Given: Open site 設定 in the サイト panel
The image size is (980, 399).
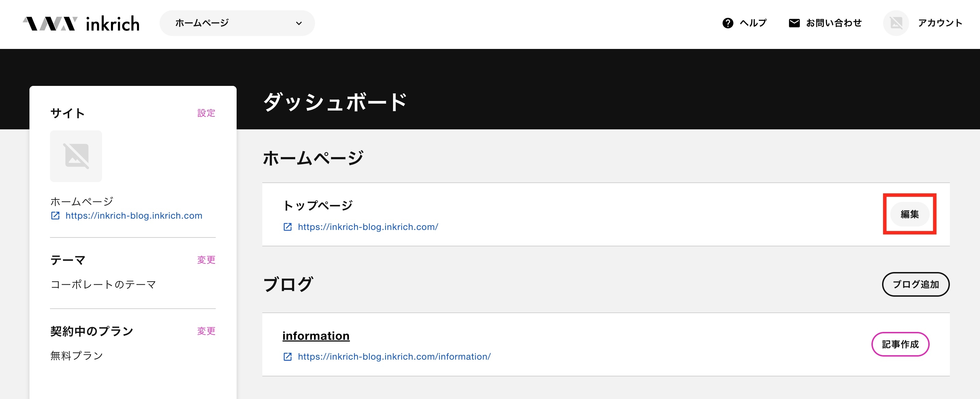Looking at the screenshot, I should point(206,113).
